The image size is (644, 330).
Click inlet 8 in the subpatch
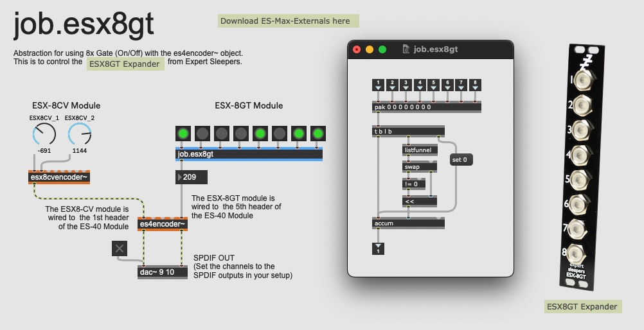[476, 85]
